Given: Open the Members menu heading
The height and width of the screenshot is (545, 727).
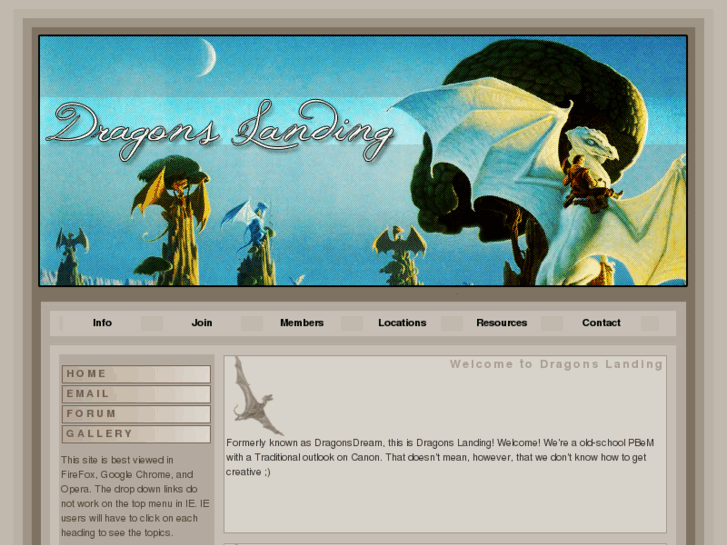Looking at the screenshot, I should tap(302, 323).
